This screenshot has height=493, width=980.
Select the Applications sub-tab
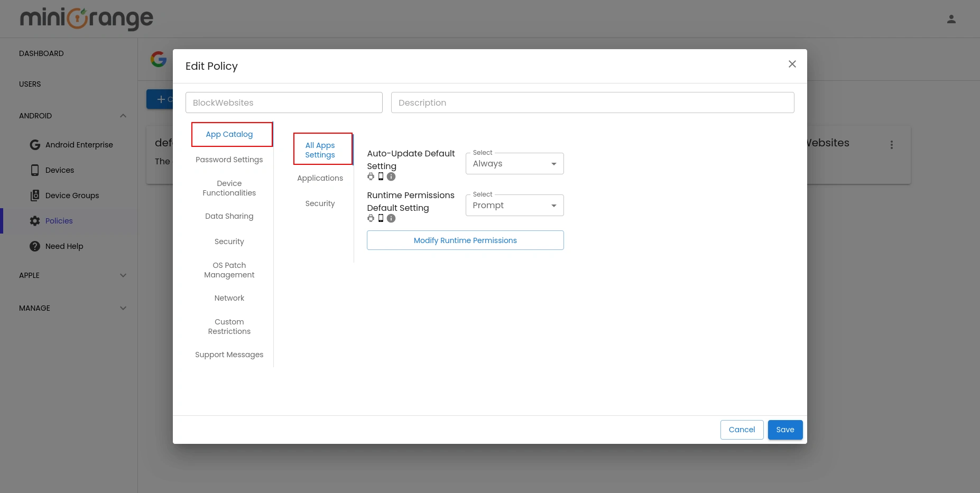coord(320,178)
